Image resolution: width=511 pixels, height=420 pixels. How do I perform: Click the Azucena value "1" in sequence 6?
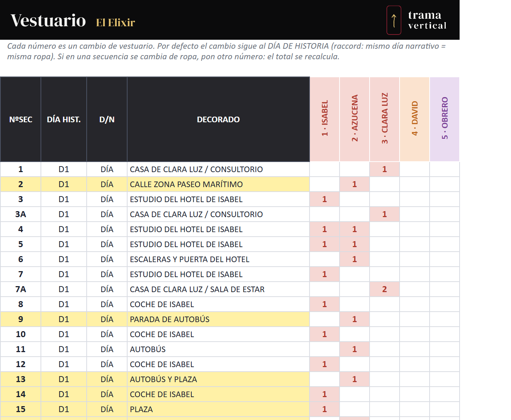tap(355, 259)
